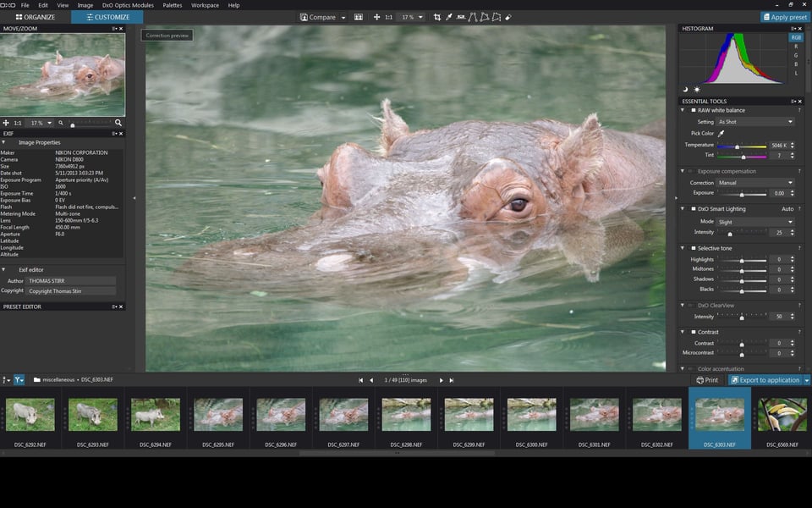Open the Palettes menu

tap(173, 5)
